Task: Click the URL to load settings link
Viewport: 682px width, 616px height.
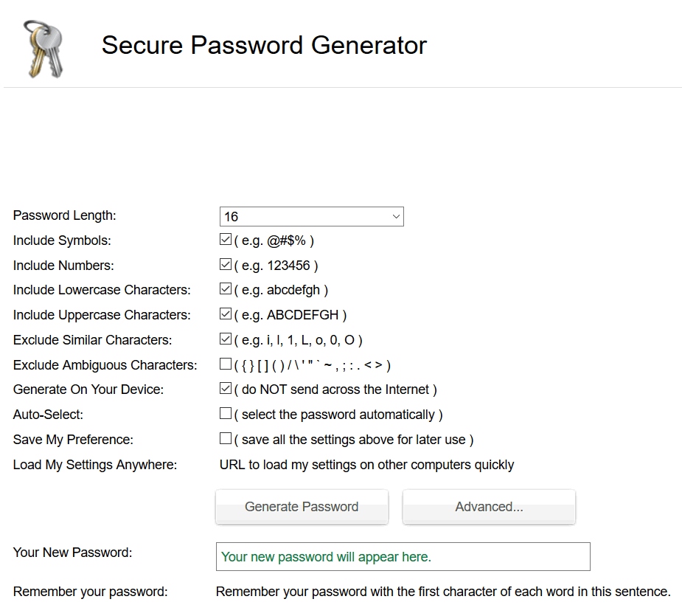Action: pos(366,465)
